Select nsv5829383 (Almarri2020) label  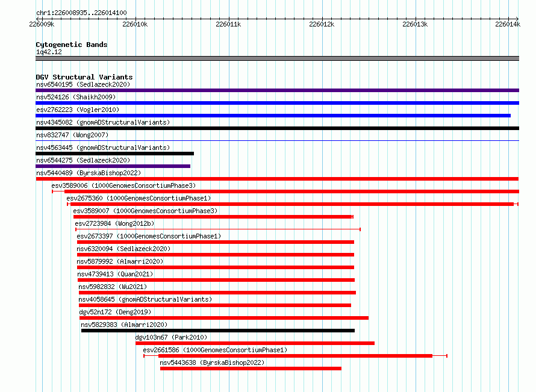coord(124,325)
